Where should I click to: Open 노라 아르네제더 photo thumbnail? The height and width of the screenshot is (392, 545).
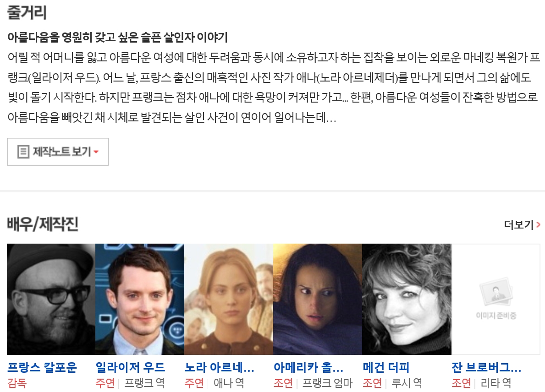click(x=229, y=299)
